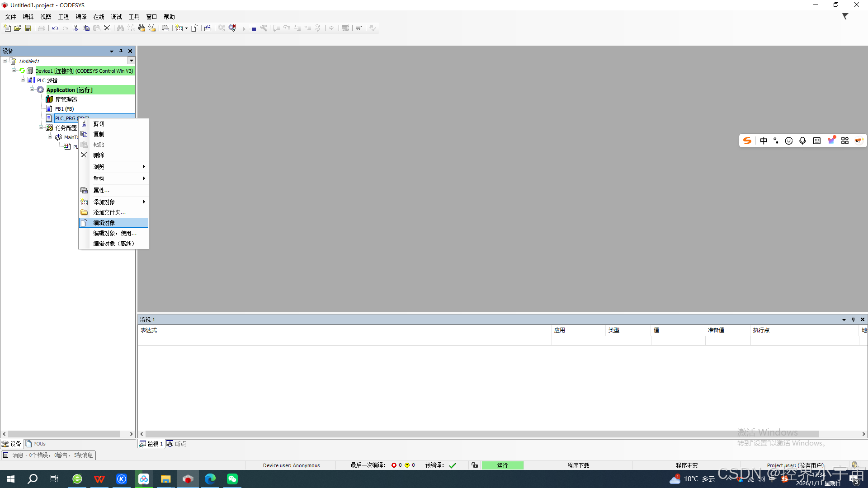
Task: Click the undo arrow in the toolbar
Action: coord(55,28)
